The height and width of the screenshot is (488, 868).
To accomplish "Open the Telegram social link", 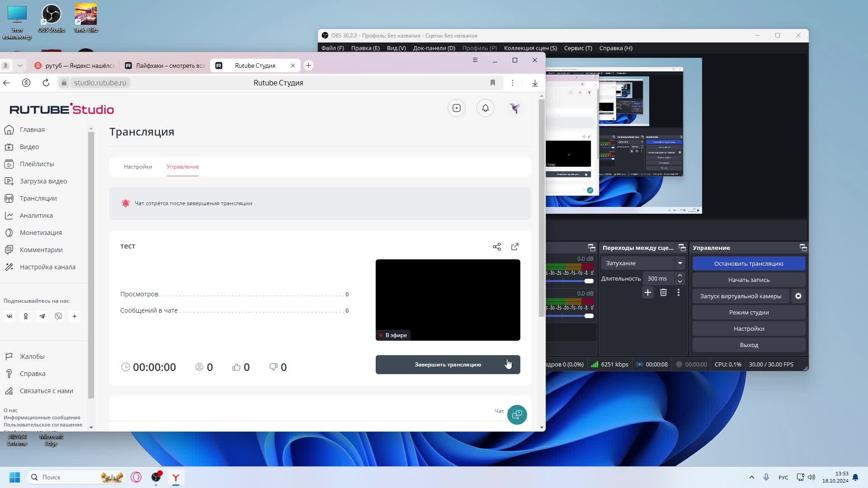I will pyautogui.click(x=42, y=316).
